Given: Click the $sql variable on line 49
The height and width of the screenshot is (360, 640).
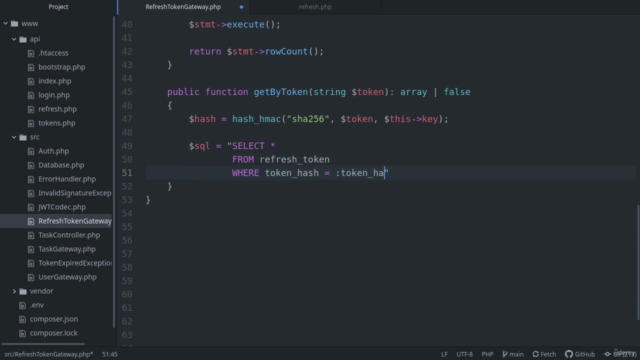Looking at the screenshot, I should click(200, 146).
